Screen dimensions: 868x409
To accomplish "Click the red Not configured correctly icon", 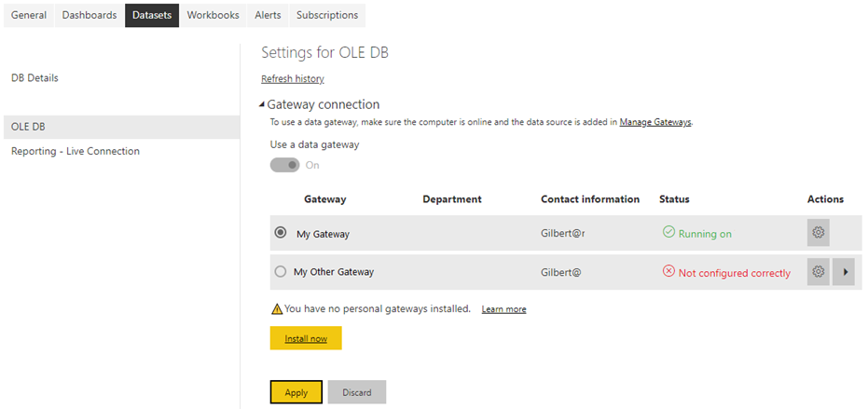I will pyautogui.click(x=668, y=272).
